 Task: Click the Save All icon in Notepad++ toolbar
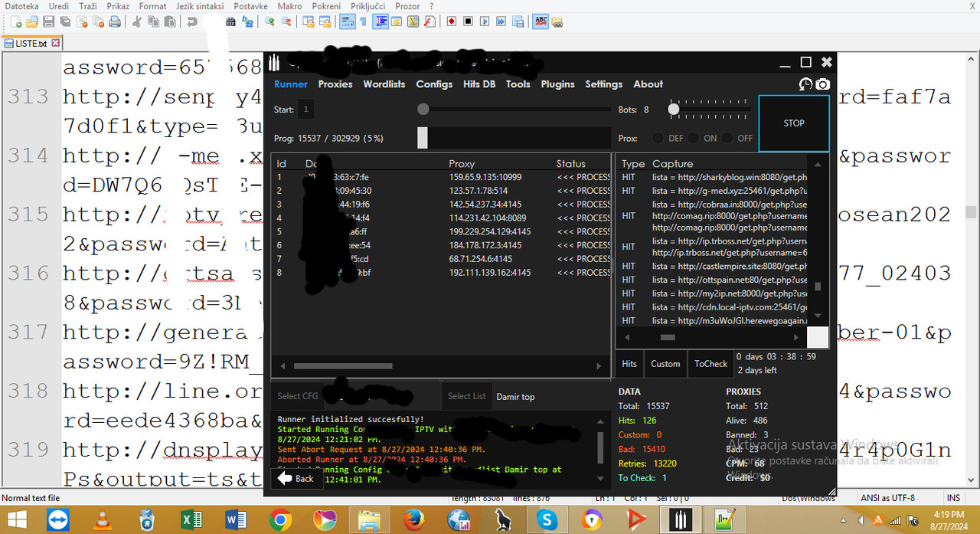65,21
